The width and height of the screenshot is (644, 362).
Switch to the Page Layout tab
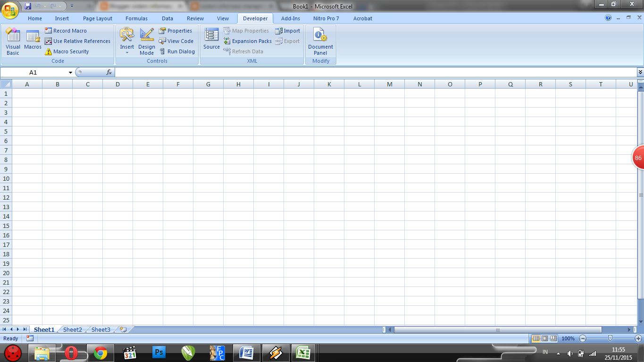point(98,18)
